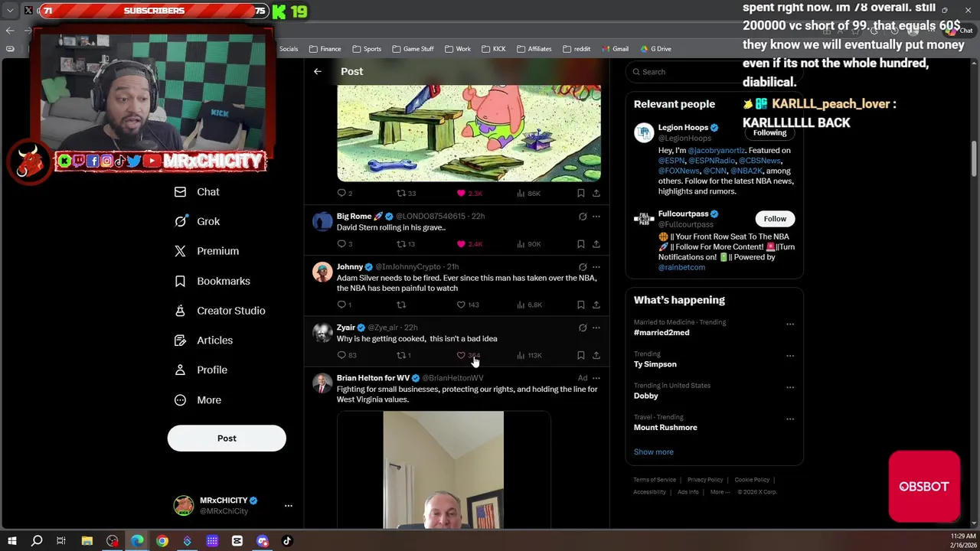Open Windows taskbar search
Screen dimensions: 980x551
pos(36,541)
